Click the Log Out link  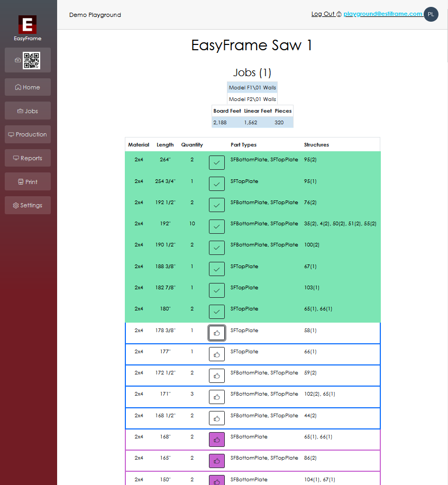point(323,14)
